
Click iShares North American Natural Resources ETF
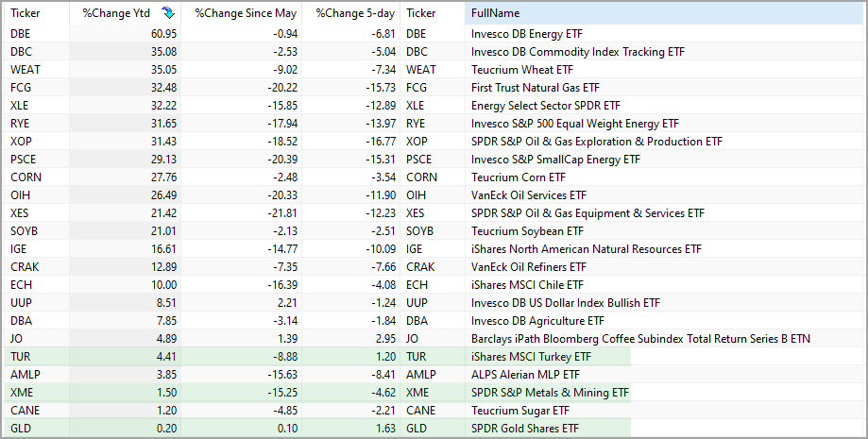point(587,249)
